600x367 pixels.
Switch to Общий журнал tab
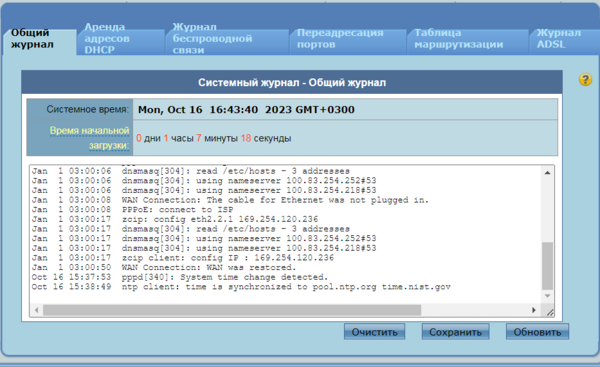click(x=39, y=41)
